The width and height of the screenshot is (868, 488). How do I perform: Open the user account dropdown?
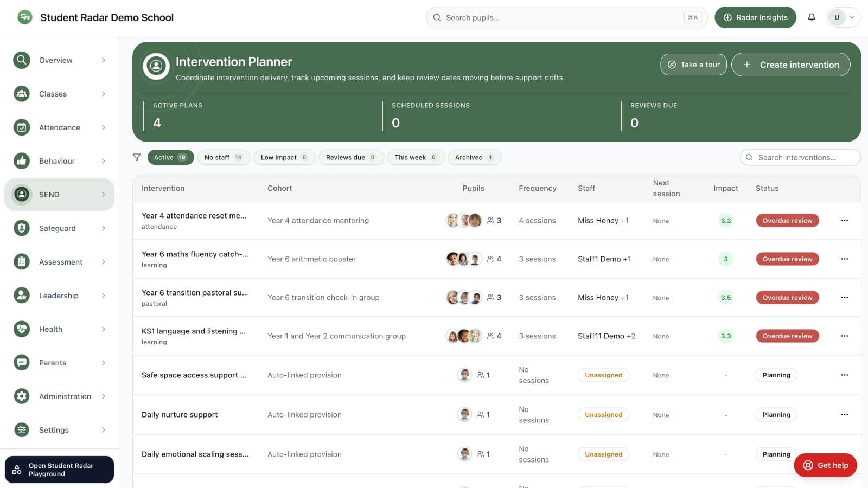point(843,17)
